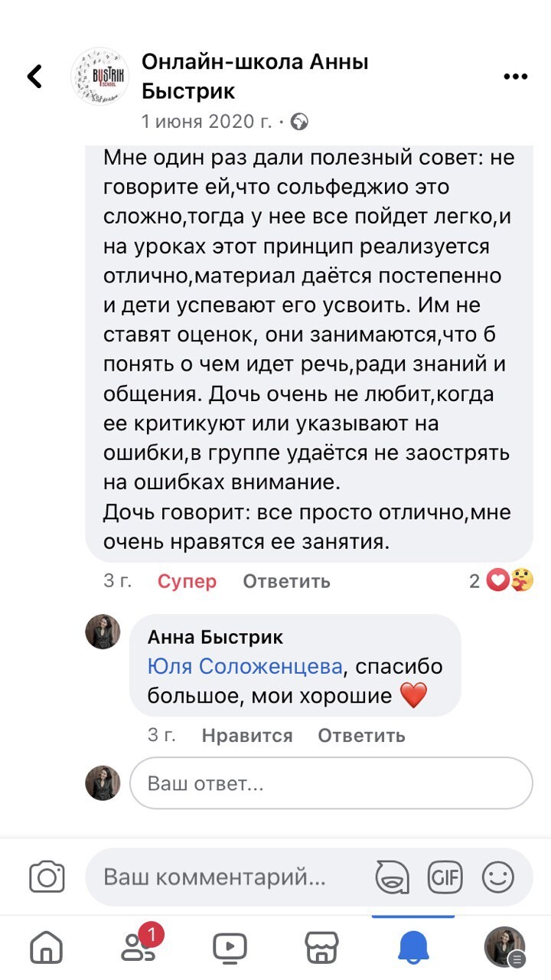Screen dimensions: 551x980
Task: Open the sticker picker icon
Action: pyautogui.click(x=392, y=877)
